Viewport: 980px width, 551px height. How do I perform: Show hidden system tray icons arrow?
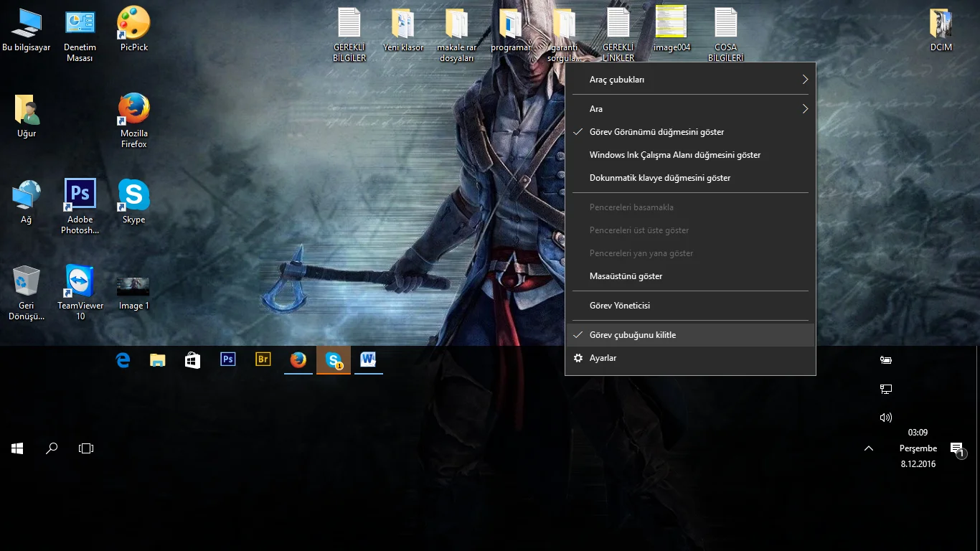tap(869, 448)
